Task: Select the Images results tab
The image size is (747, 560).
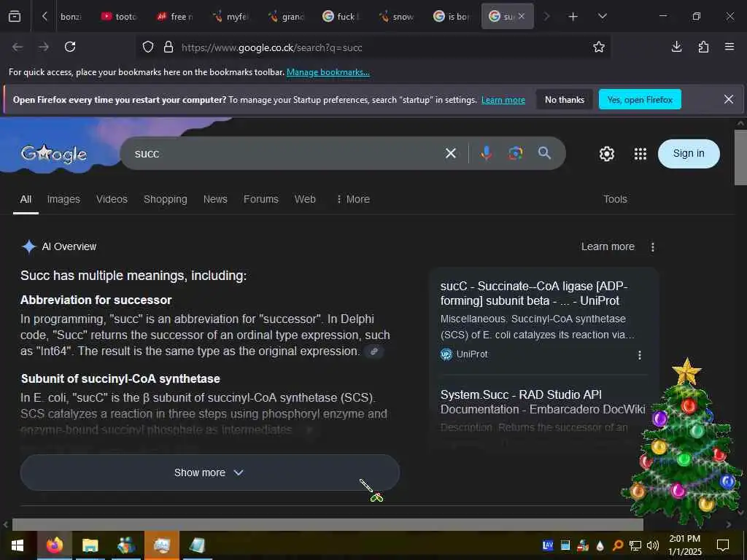Action: (x=63, y=199)
